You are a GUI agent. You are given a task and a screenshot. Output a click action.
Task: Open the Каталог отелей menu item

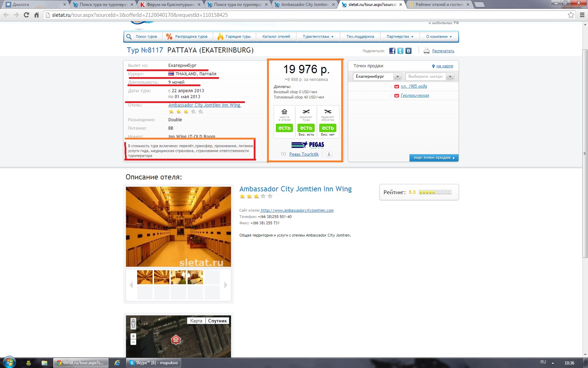(276, 36)
